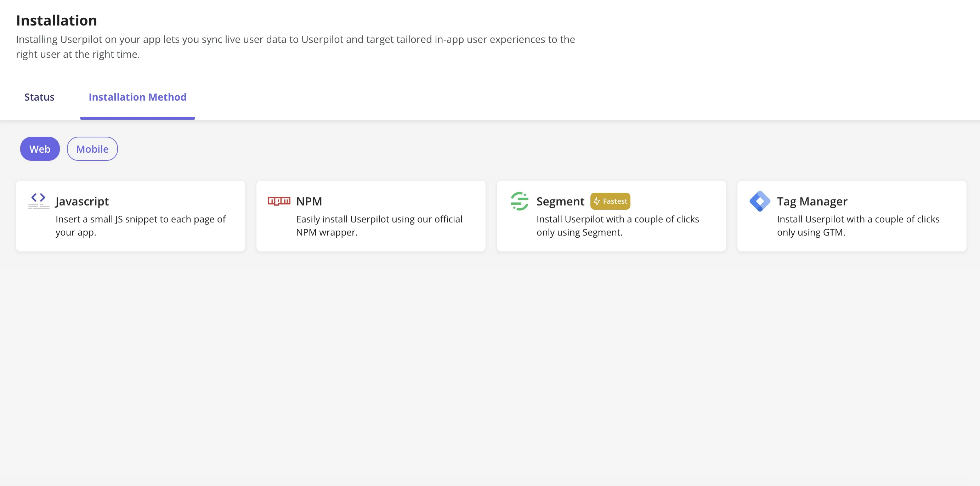
Task: Open the Segment installation card title
Action: tap(560, 201)
